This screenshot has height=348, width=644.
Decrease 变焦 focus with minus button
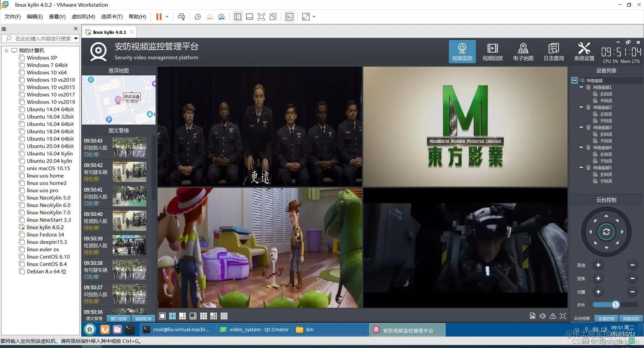coord(632,278)
